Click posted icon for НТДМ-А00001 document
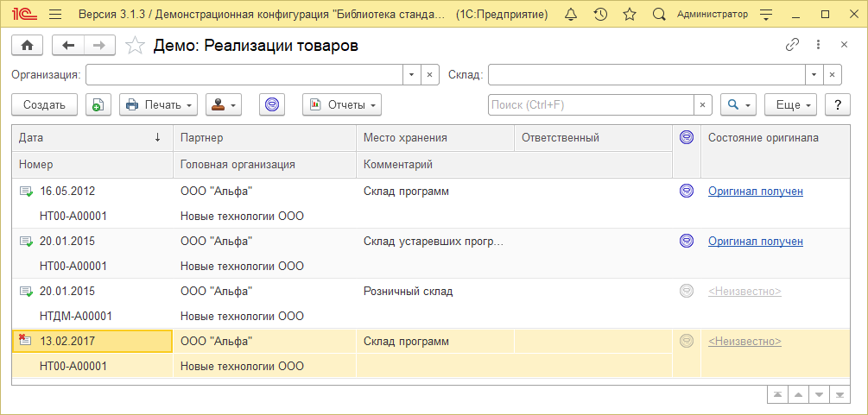 [x=26, y=292]
